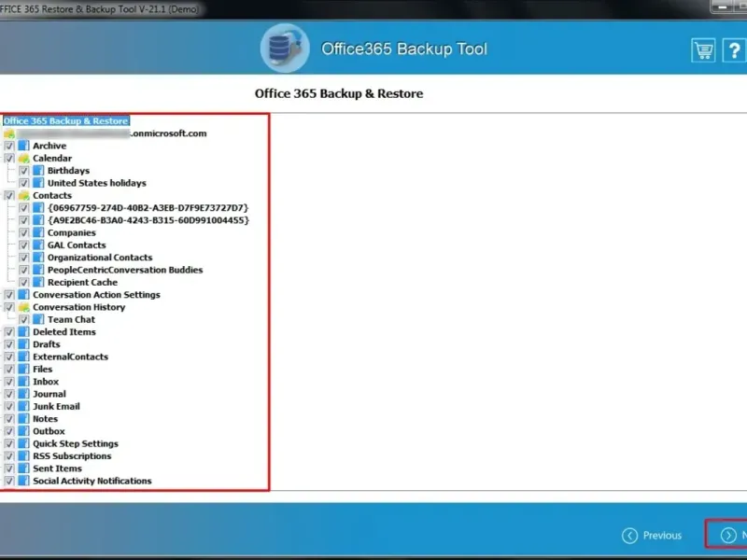Select the Conversation Action Settings label
747x560 pixels.
point(96,295)
